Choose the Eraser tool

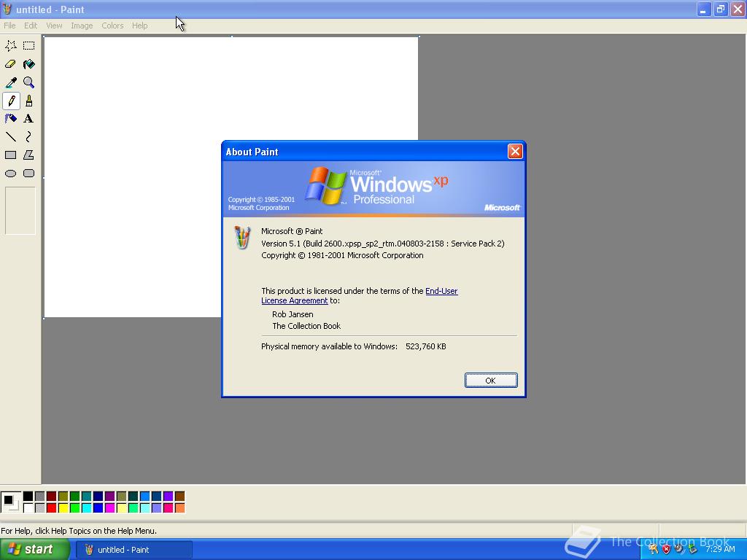coord(10,64)
